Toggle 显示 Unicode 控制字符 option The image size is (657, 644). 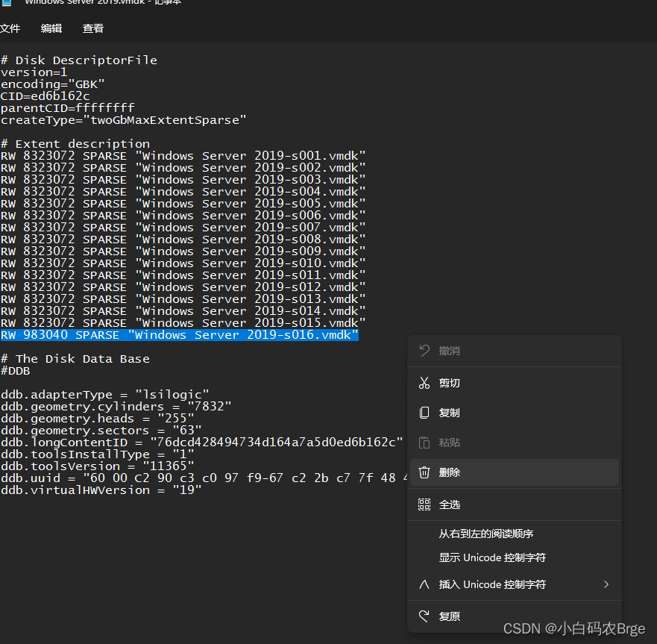click(x=515, y=557)
